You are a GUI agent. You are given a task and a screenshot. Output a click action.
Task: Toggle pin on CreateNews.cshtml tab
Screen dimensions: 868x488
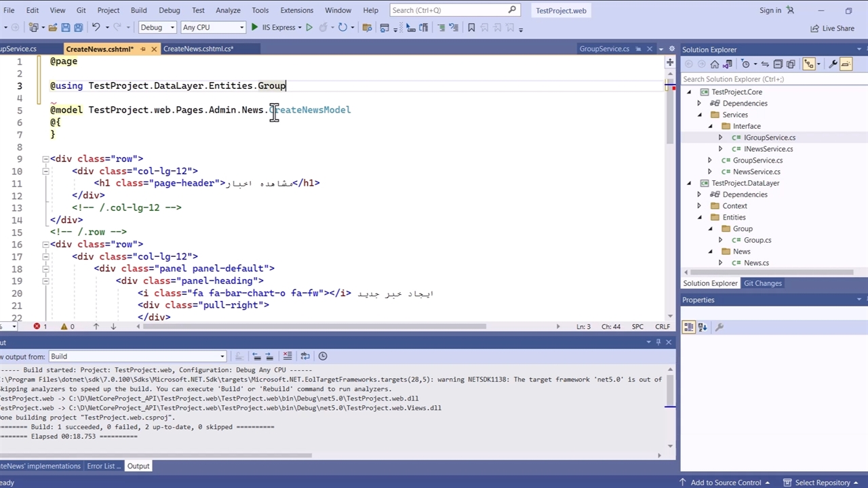(x=142, y=49)
